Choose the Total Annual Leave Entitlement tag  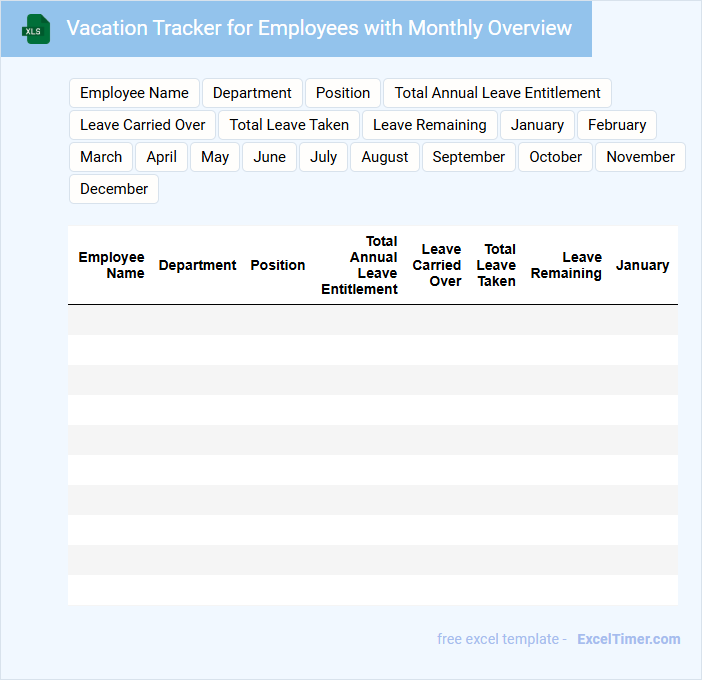(497, 93)
